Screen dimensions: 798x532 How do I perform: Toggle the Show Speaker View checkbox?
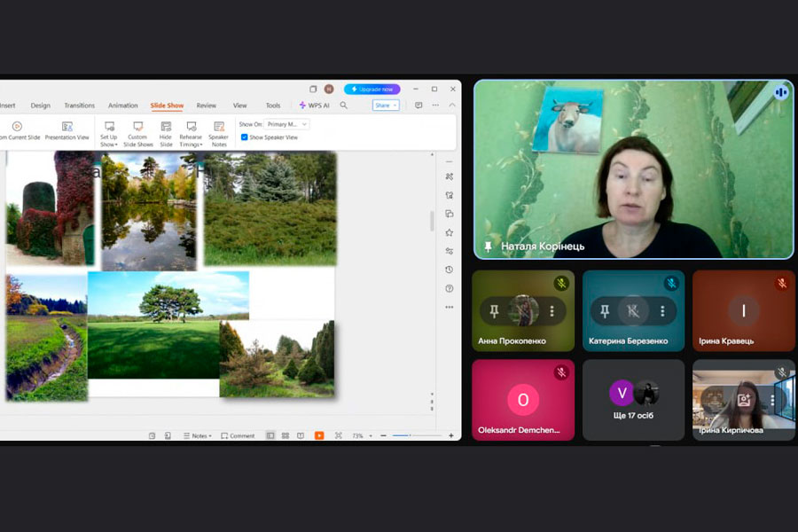click(245, 137)
